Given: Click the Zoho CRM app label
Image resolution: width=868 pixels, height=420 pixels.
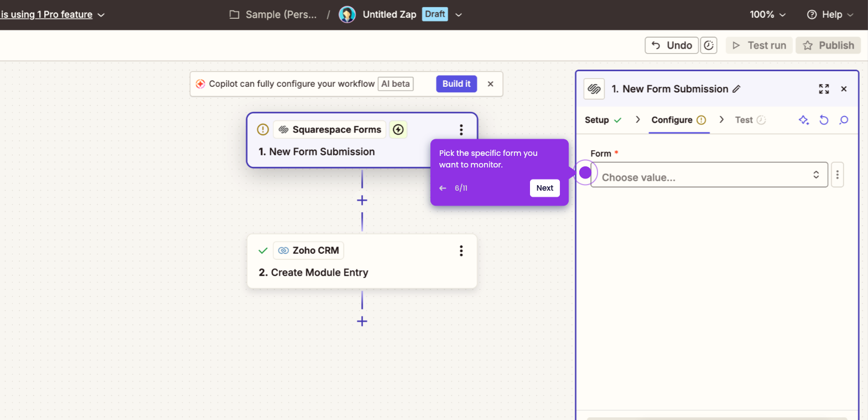Looking at the screenshot, I should click(x=309, y=250).
